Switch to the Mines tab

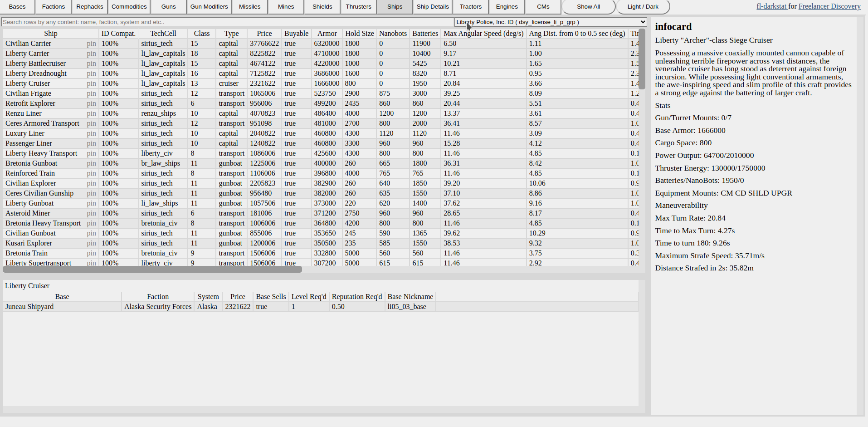pos(286,7)
